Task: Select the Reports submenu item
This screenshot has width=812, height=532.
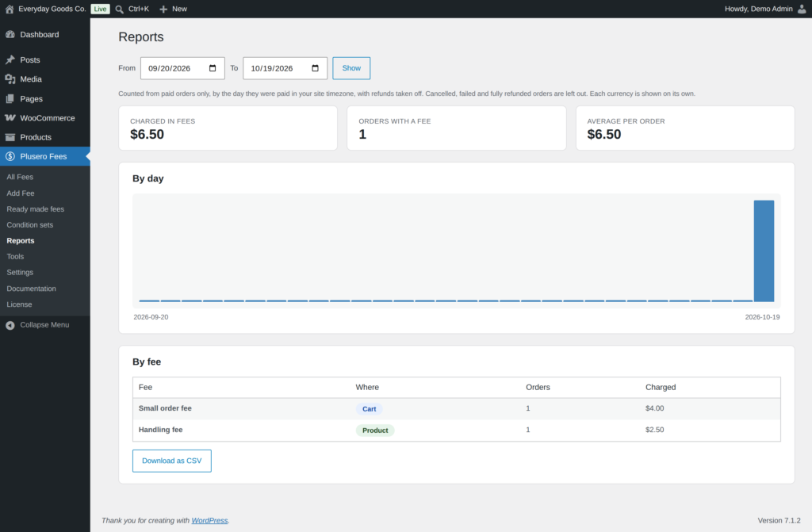Action: [x=20, y=240]
